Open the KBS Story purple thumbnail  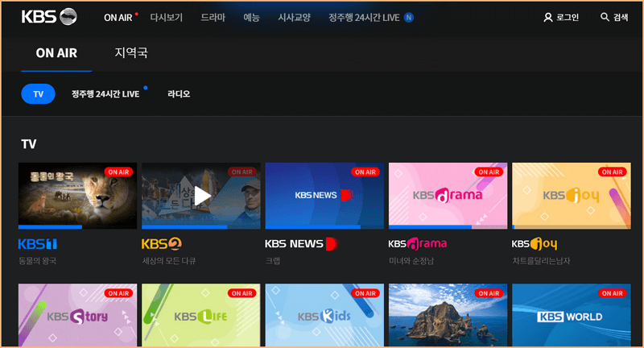77,315
